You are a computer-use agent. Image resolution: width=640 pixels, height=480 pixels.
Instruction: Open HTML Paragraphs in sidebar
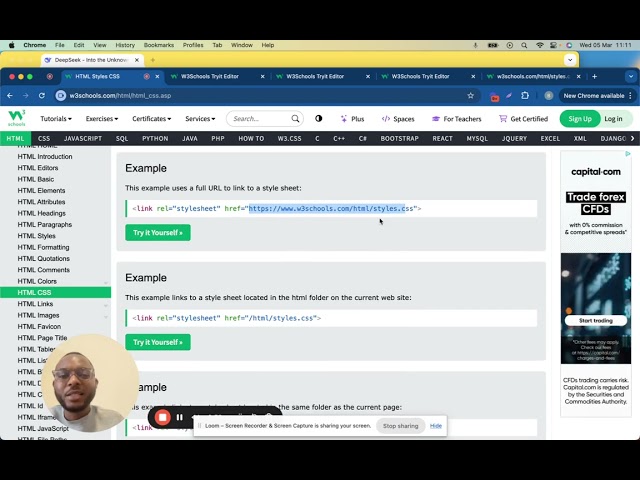pos(44,224)
